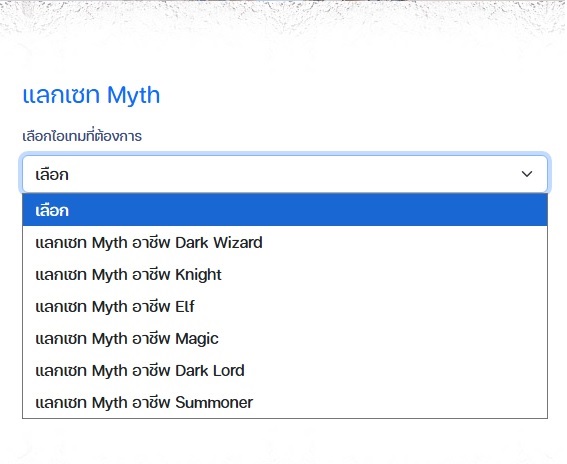The width and height of the screenshot is (567, 464).
Task: Switch selection to the Elf Myth set
Action: [x=285, y=306]
